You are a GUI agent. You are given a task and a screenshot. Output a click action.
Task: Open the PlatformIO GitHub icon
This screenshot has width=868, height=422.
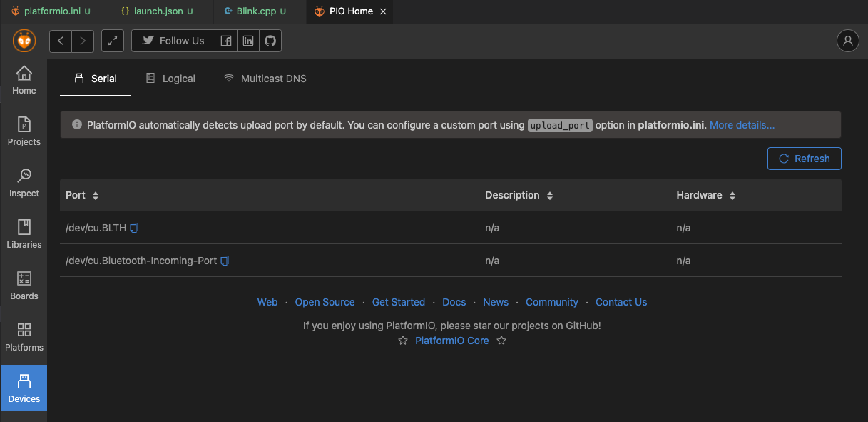pyautogui.click(x=270, y=41)
